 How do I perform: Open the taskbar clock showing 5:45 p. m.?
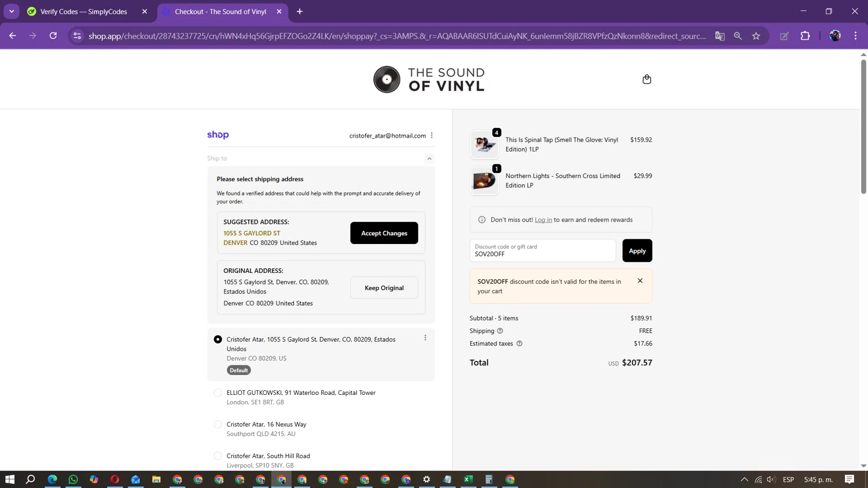point(818,479)
